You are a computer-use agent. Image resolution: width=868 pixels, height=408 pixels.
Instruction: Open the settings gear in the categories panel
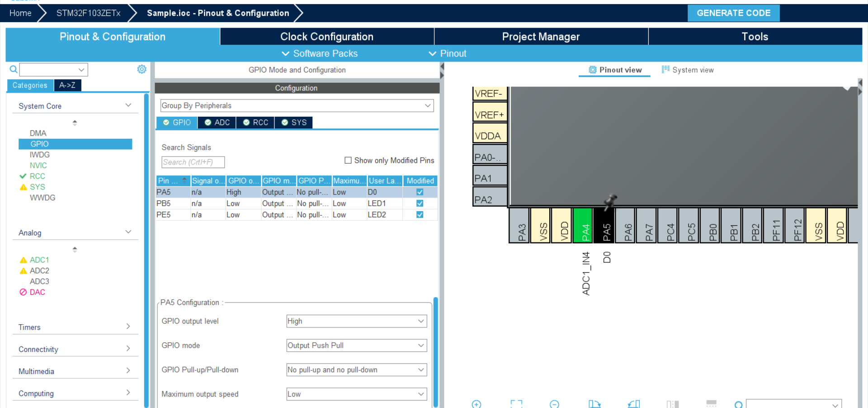click(142, 69)
